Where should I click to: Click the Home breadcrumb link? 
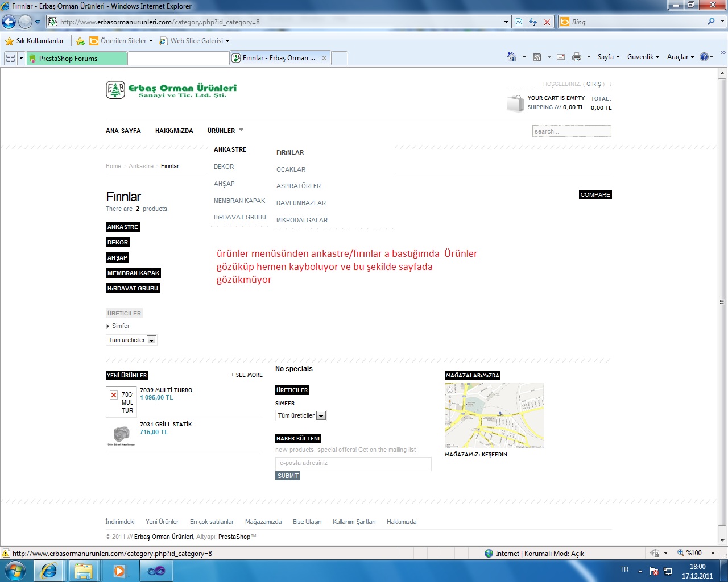(x=113, y=166)
